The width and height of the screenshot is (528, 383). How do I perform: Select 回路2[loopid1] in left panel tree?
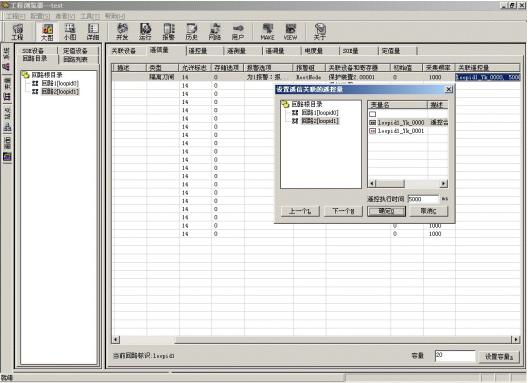(x=60, y=91)
